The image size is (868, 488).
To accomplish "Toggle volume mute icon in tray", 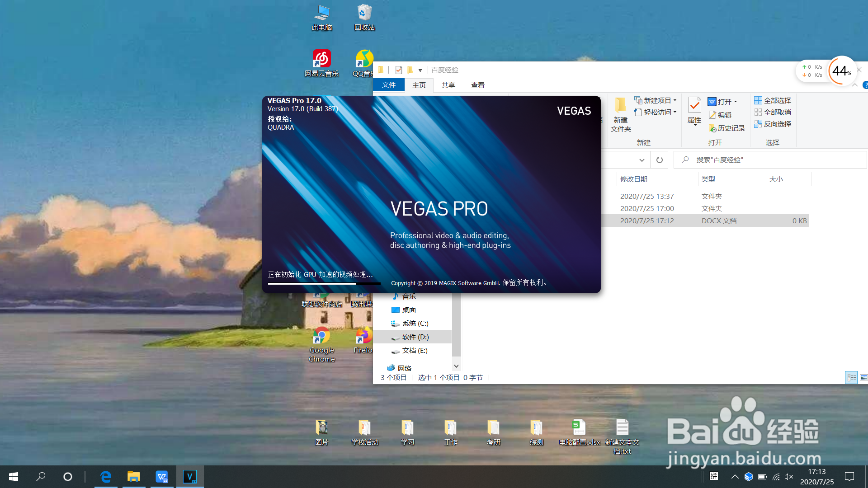I will (x=789, y=477).
